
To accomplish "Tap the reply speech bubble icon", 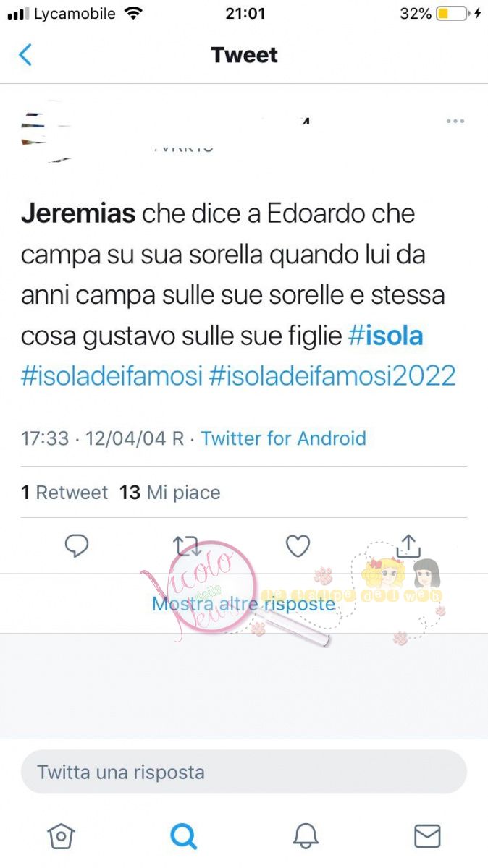I will [77, 546].
